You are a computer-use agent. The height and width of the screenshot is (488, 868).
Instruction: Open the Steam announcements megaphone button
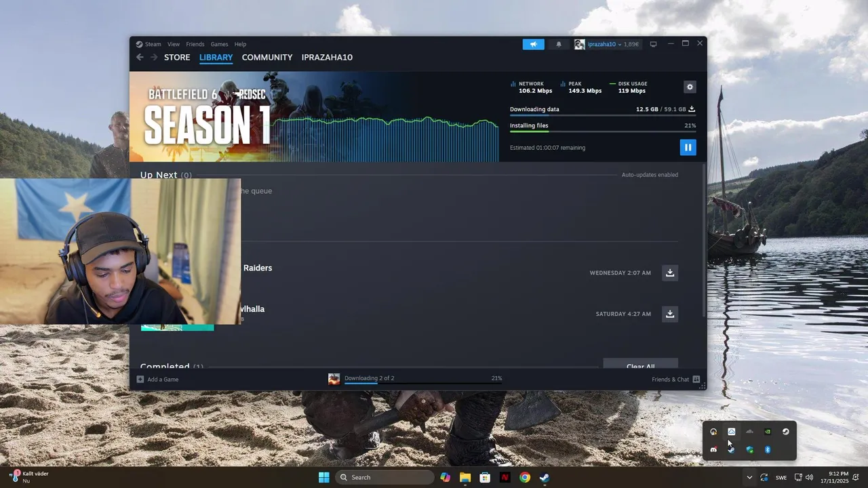pyautogui.click(x=533, y=44)
